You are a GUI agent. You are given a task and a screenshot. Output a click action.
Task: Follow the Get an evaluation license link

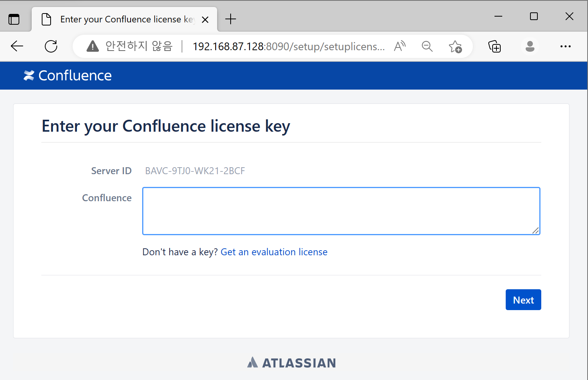[x=274, y=252]
